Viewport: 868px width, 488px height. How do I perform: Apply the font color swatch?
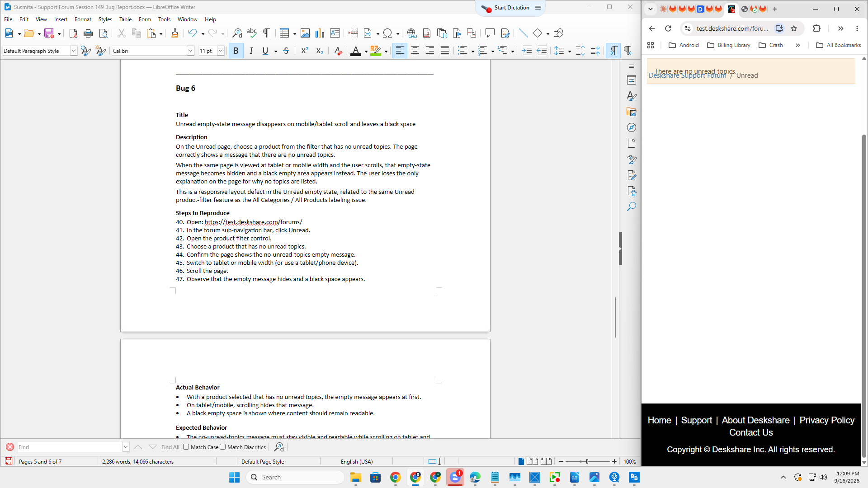tap(356, 51)
